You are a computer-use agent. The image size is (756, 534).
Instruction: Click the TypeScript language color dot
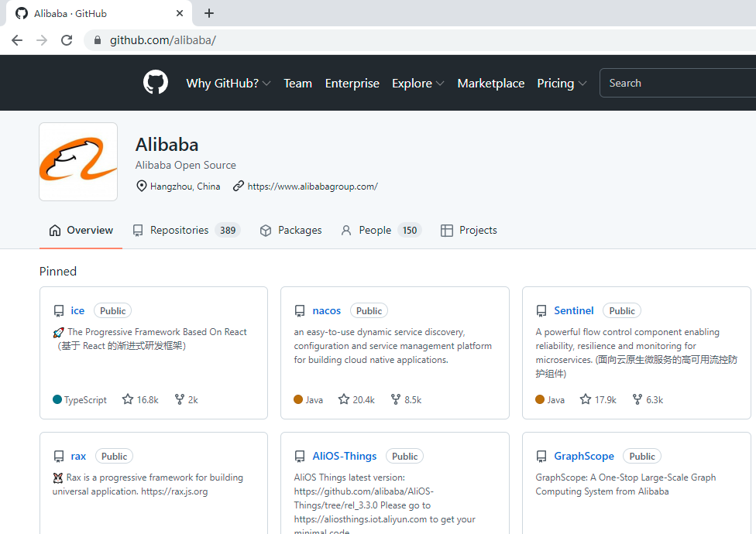point(57,399)
